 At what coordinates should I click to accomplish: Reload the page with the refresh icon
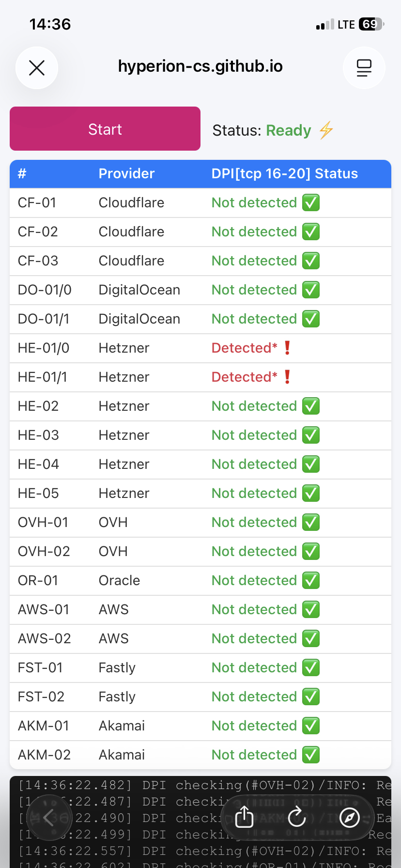297,818
